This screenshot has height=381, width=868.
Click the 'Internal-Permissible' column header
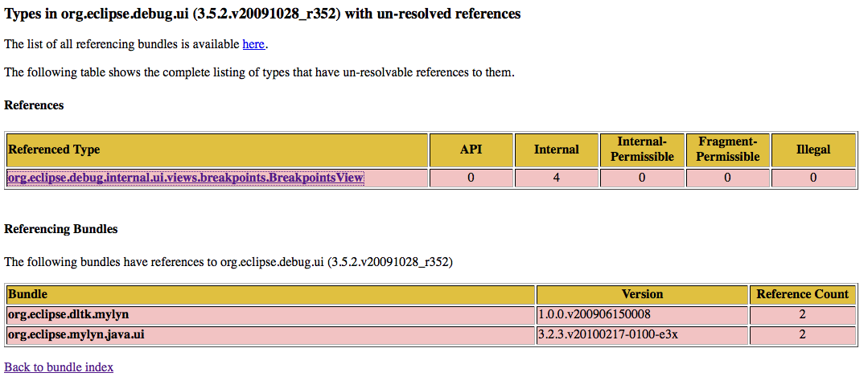tap(642, 150)
